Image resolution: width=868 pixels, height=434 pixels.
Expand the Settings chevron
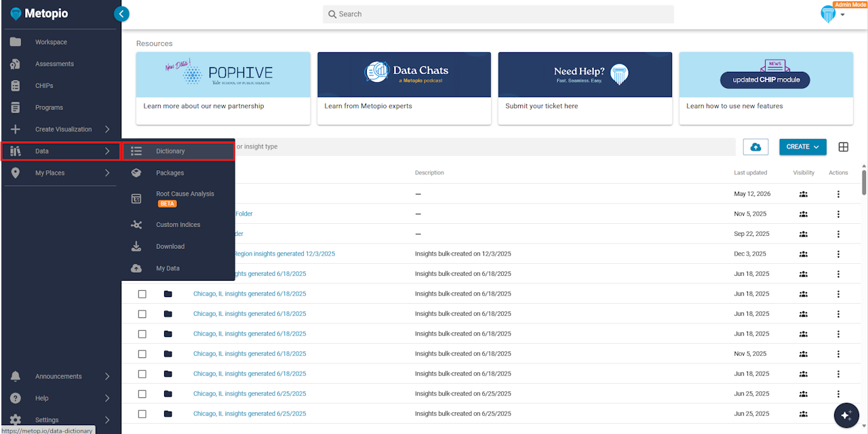pos(107,420)
